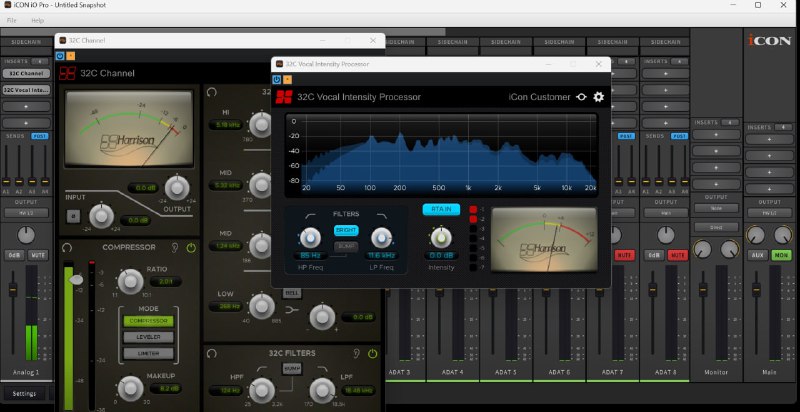The image size is (800, 412).
Task: Toggle the 0dB button on the ADAT 8 channel
Action: [654, 255]
